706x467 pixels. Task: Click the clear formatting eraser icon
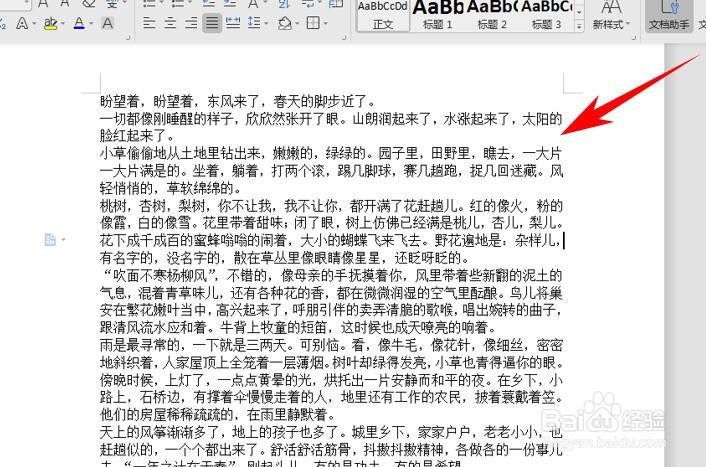pyautogui.click(x=89, y=4)
